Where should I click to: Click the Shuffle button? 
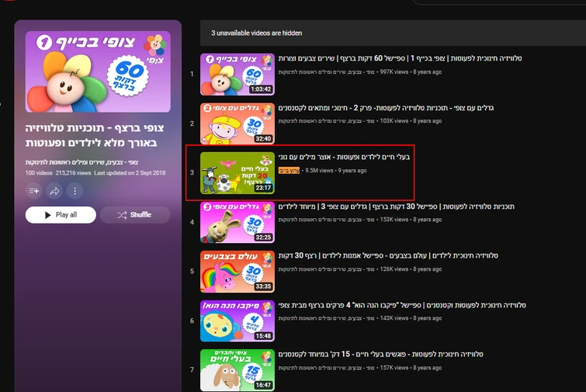click(135, 215)
